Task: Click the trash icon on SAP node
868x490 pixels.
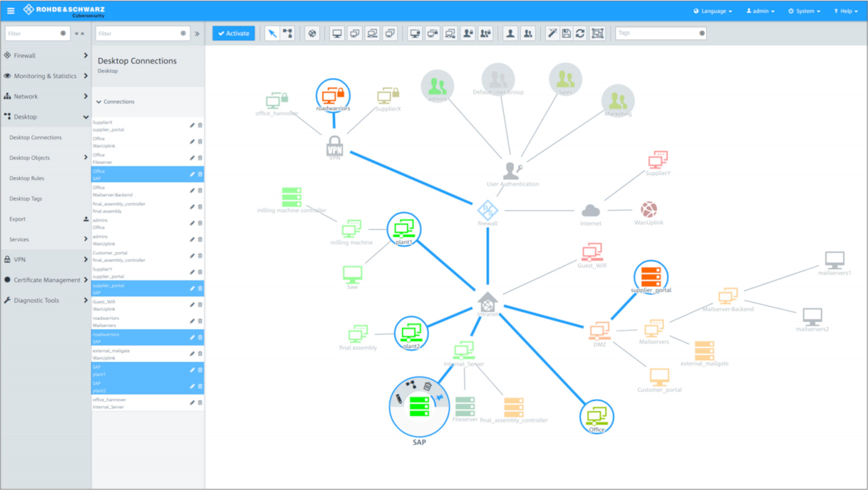Action: point(427,386)
